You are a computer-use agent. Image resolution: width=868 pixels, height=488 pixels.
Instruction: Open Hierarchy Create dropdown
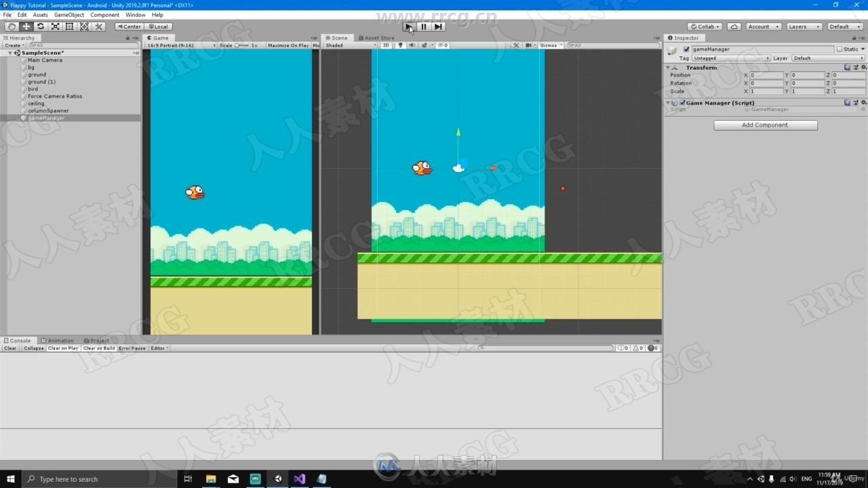(x=14, y=45)
